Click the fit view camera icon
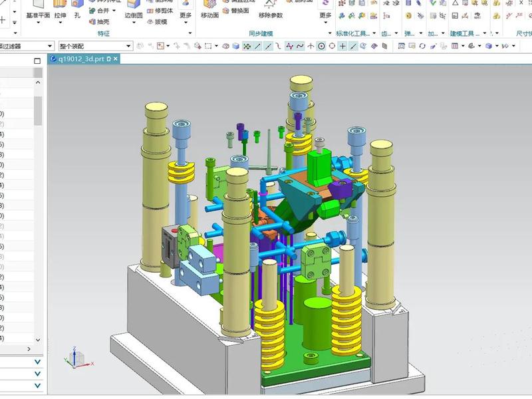 402,46
